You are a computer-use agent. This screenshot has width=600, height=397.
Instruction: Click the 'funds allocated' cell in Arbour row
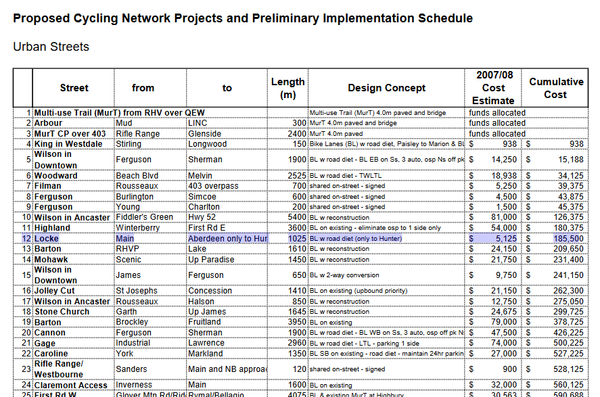(497, 123)
